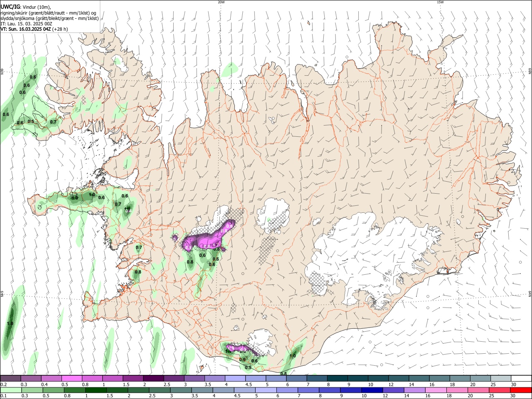This screenshot has height=399, width=532.
Task: Click the 0.9 precipitation value on south coast
Action: click(x=243, y=360)
